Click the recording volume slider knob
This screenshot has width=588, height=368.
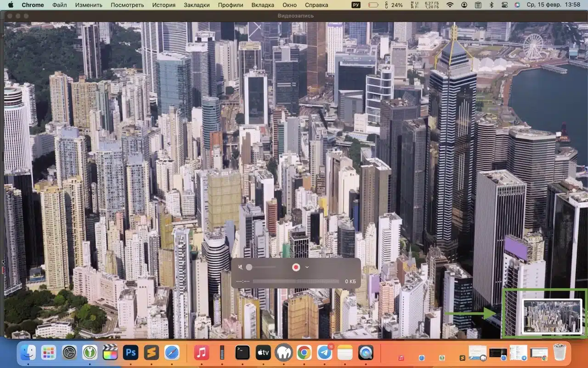[x=249, y=267]
